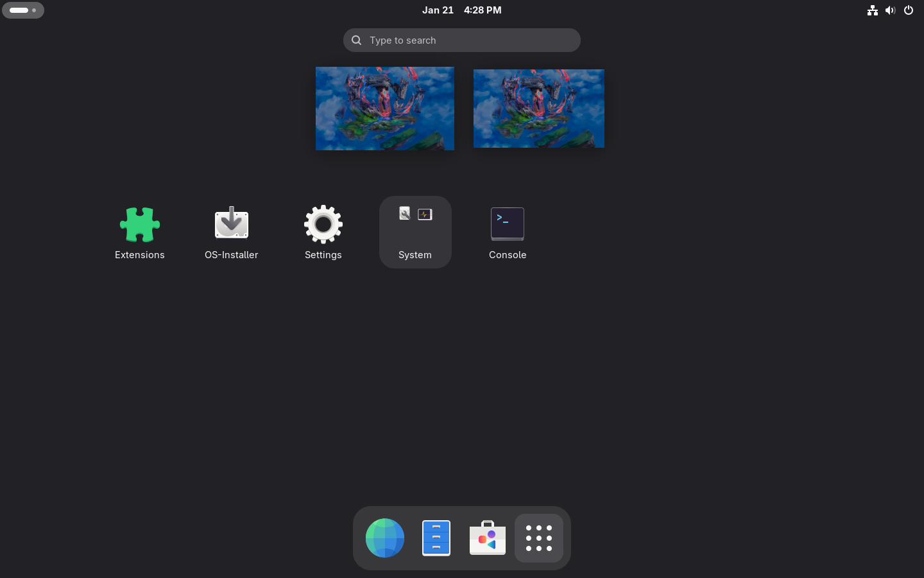
Task: Select the first workspace thumbnail
Action: 385,109
